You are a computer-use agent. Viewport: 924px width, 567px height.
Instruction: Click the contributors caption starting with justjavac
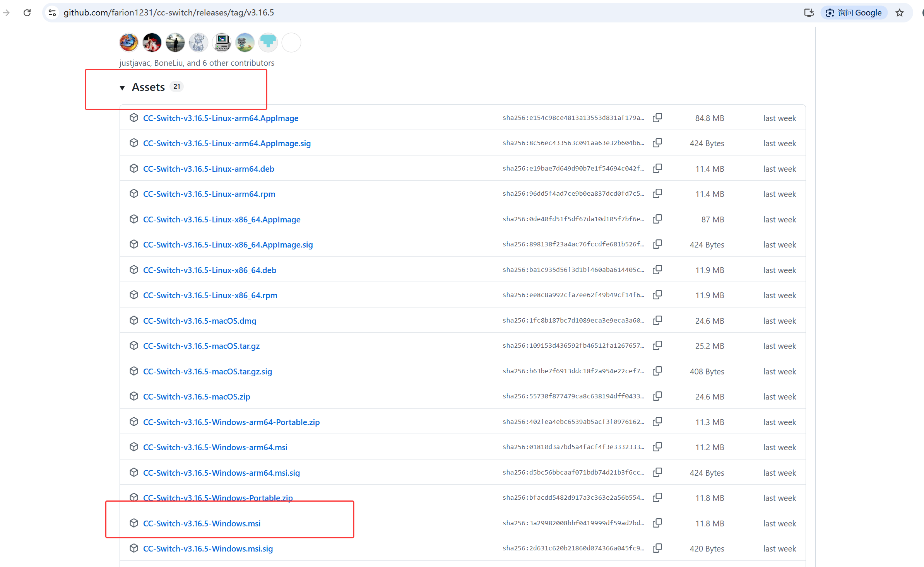197,63
